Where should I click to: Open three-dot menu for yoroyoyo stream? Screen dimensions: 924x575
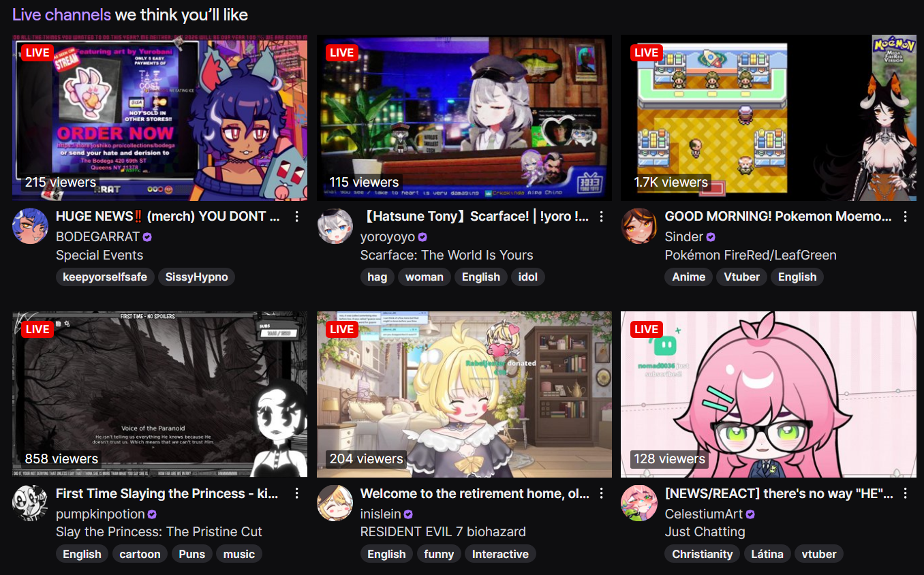[x=601, y=217]
